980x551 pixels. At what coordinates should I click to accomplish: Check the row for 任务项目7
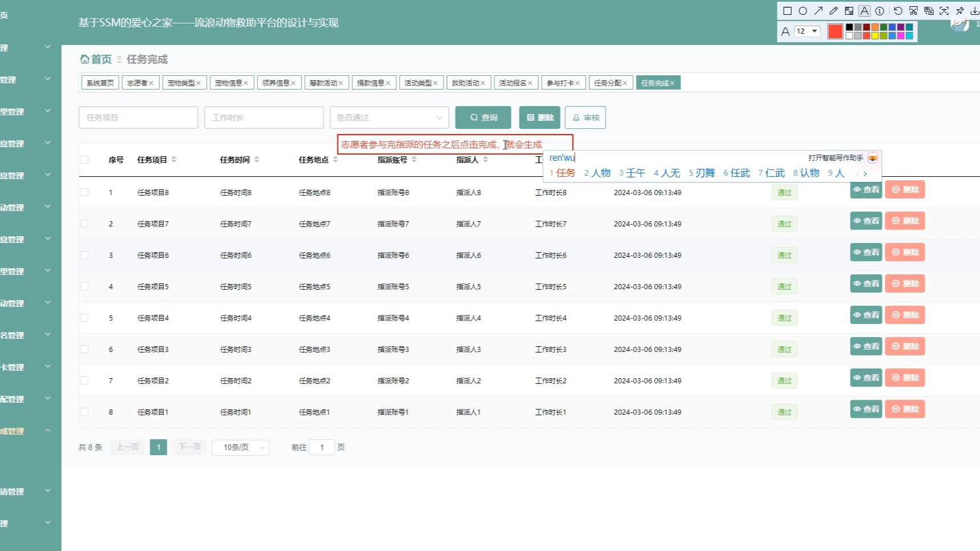pos(84,224)
